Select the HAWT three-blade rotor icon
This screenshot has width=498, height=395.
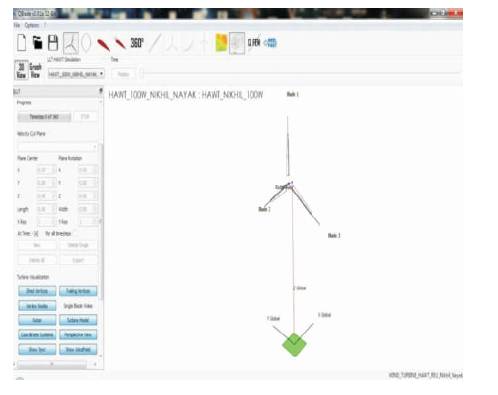71,43
